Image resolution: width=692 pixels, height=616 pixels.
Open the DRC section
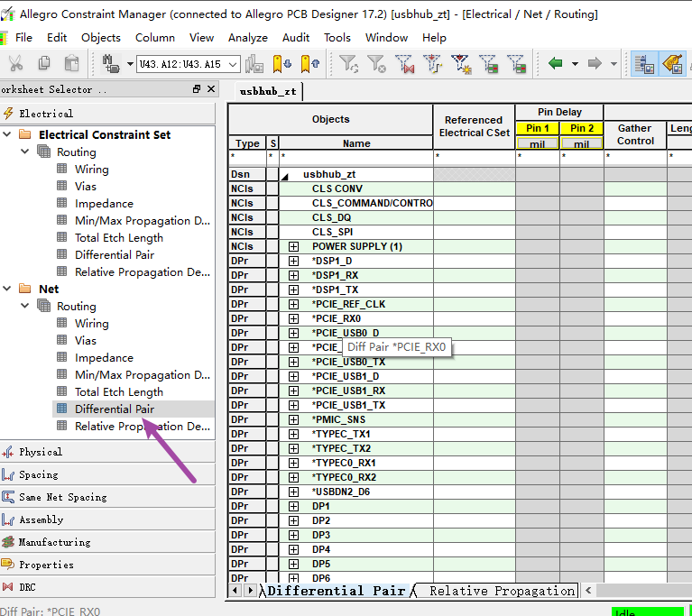click(x=107, y=587)
